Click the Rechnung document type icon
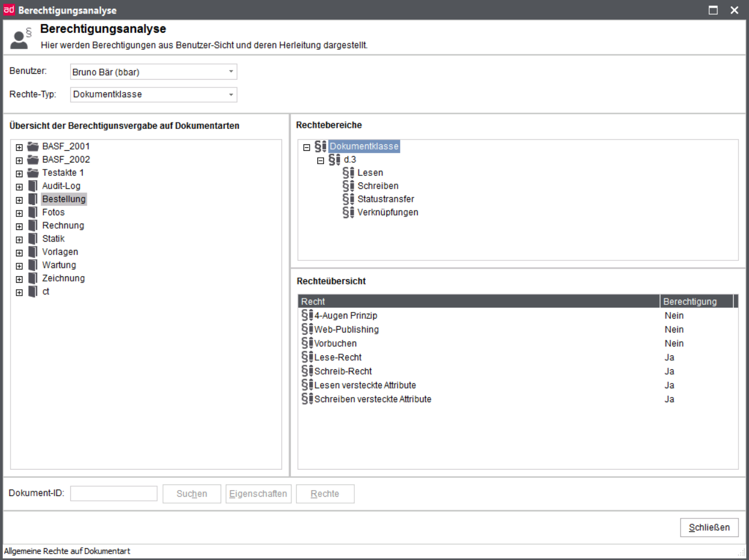749x560 pixels. coord(33,226)
